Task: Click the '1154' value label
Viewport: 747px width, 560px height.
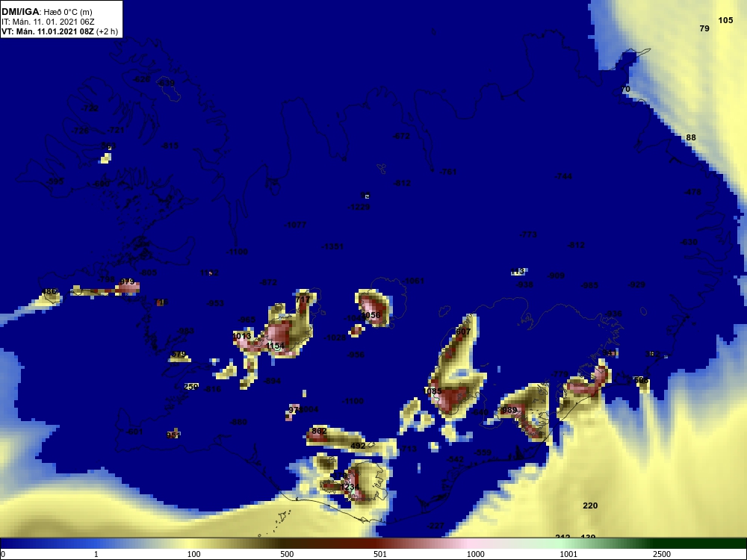Action: pyautogui.click(x=276, y=346)
